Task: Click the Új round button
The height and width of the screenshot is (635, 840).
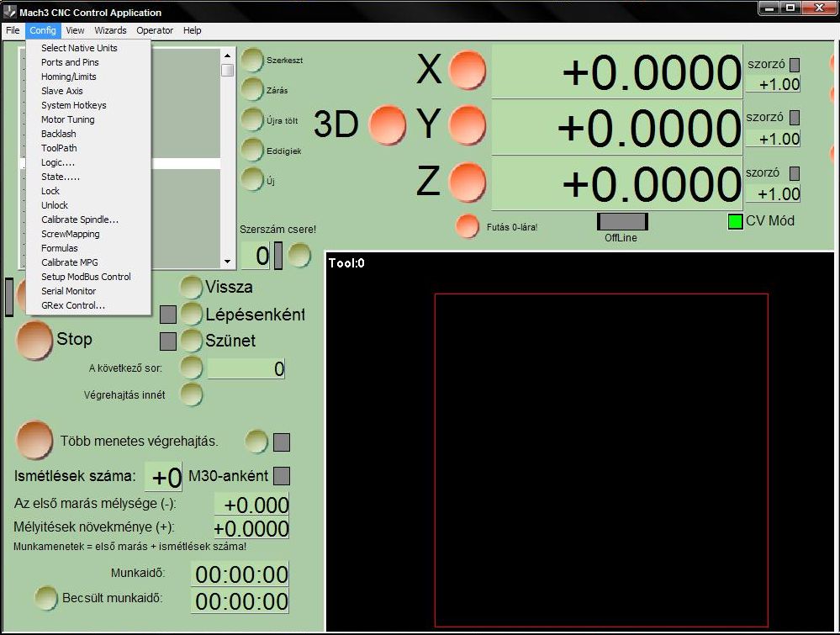Action: 251,179
